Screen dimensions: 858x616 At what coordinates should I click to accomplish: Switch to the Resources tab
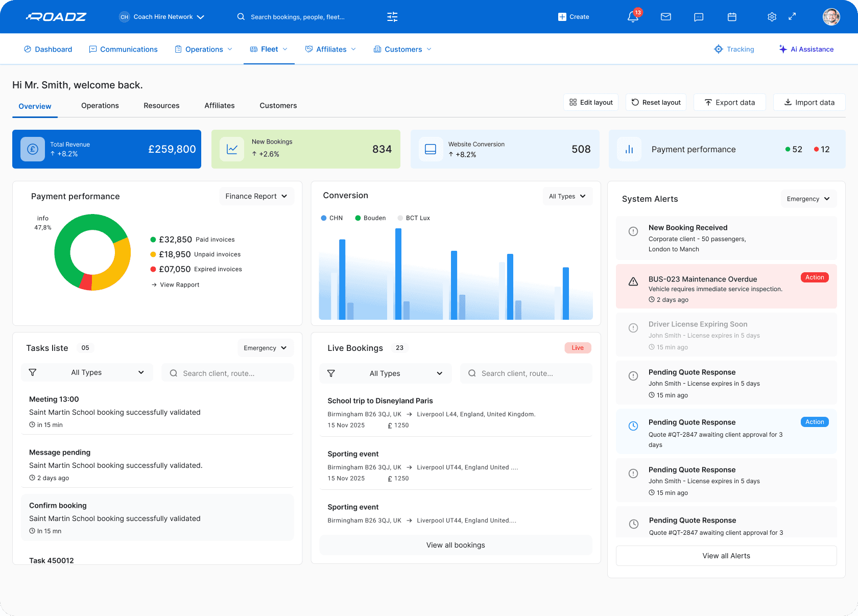[x=161, y=106]
